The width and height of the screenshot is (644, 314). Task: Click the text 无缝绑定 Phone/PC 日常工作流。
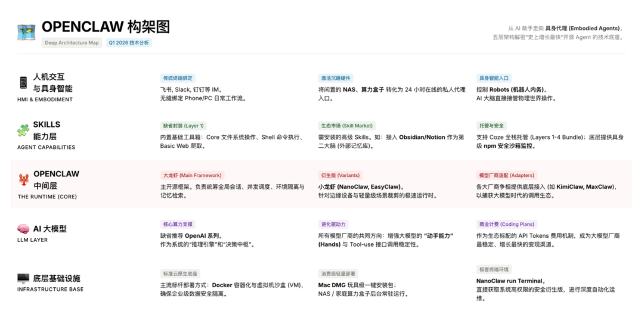[204, 98]
